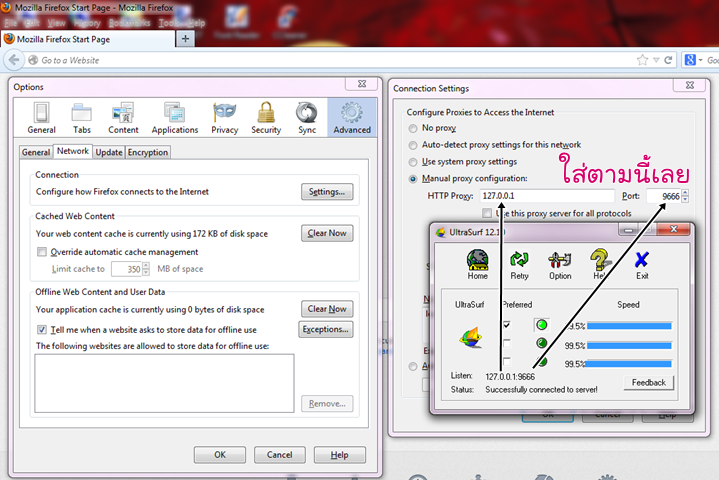Click OK in Options dialog
The height and width of the screenshot is (480, 719).
(x=220, y=455)
